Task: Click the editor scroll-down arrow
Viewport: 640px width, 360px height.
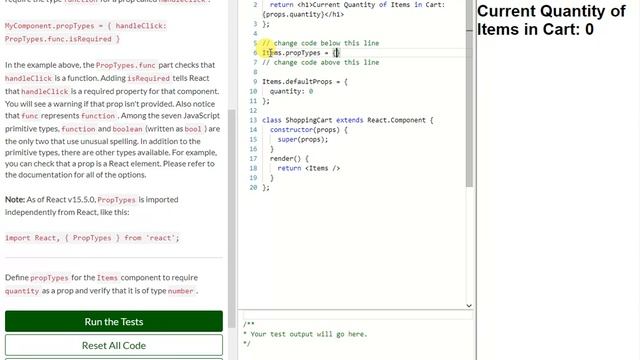Action: [x=469, y=305]
